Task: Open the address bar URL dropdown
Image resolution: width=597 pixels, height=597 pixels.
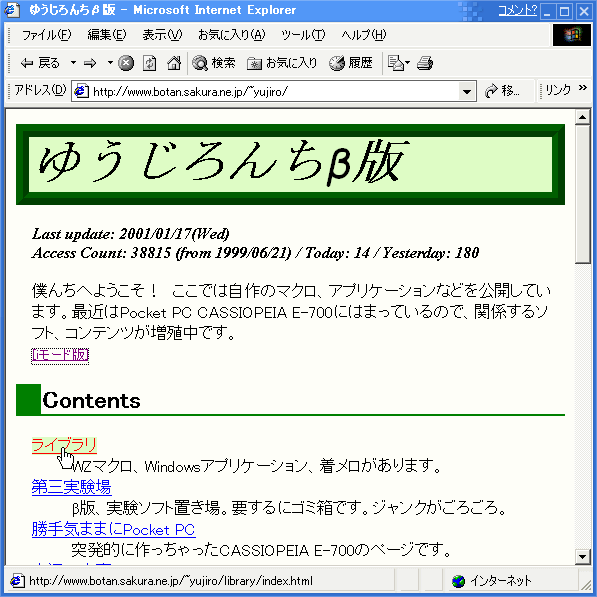Action: coord(467,91)
